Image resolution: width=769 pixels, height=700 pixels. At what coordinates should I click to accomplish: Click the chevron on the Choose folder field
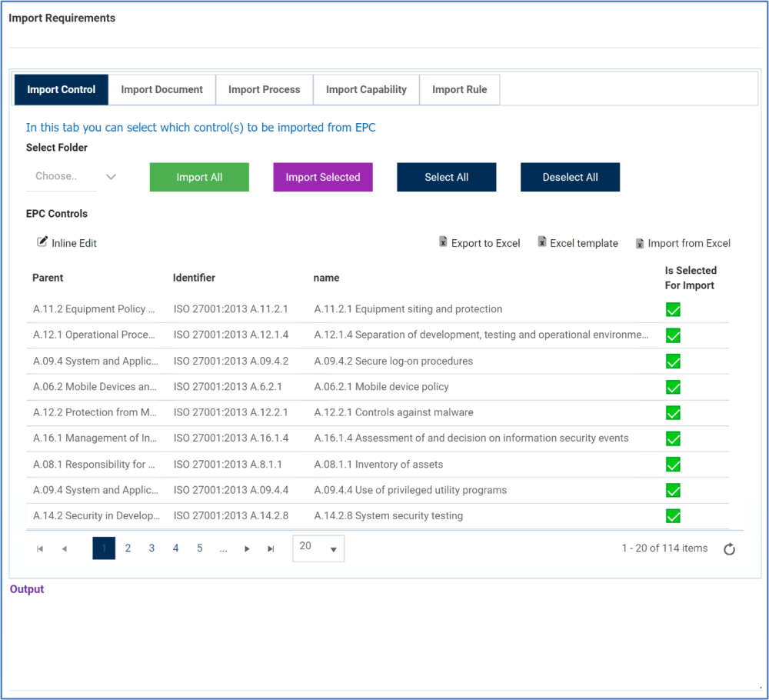tap(111, 176)
